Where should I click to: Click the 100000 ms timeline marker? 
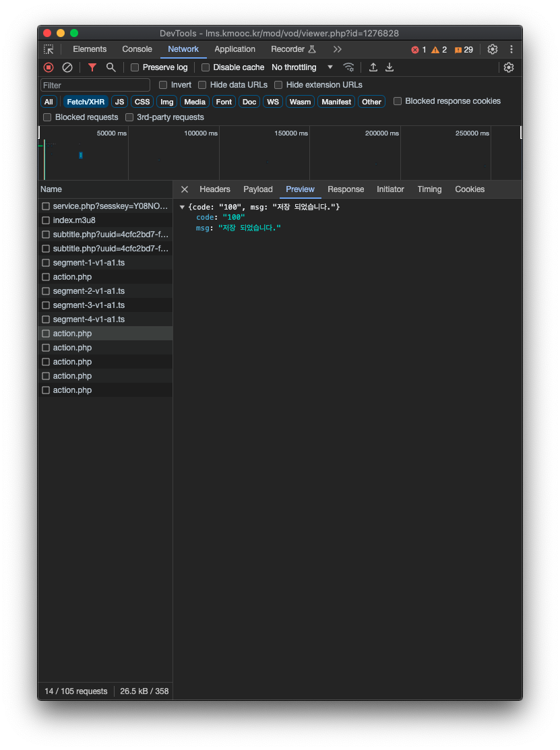pyautogui.click(x=201, y=133)
